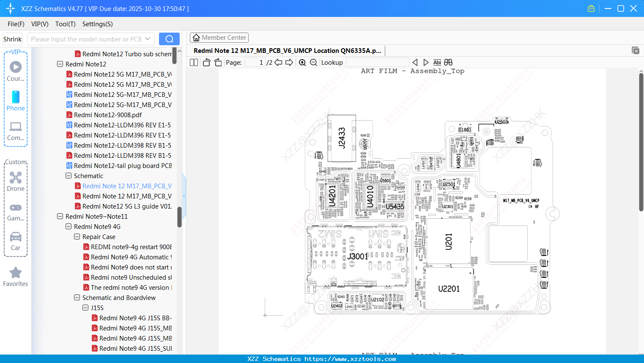Click the Member Center button
This screenshot has width=644, height=363.
[x=219, y=37]
